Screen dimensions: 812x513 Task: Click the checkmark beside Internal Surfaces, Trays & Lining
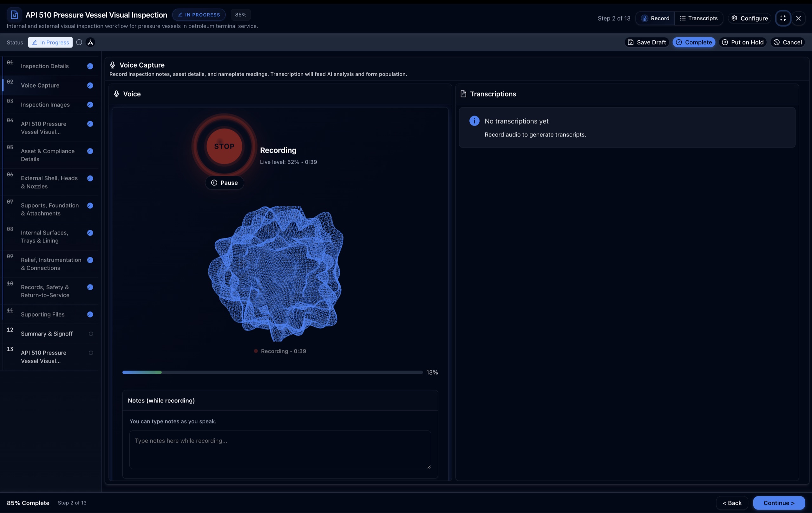[x=90, y=233]
